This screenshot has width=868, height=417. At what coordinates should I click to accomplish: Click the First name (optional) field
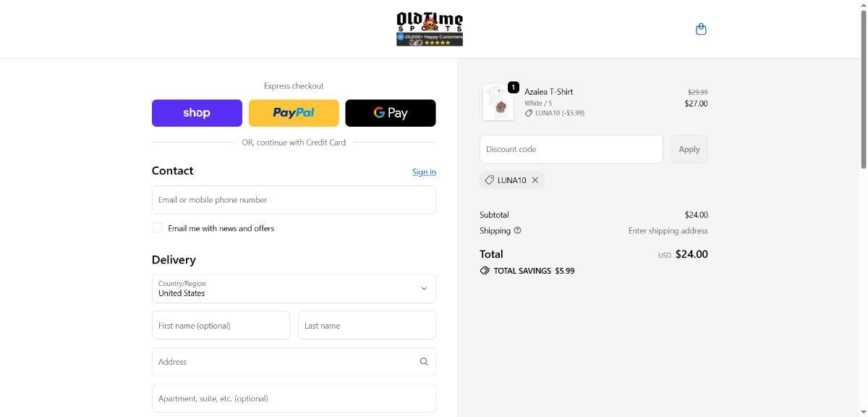[221, 326]
